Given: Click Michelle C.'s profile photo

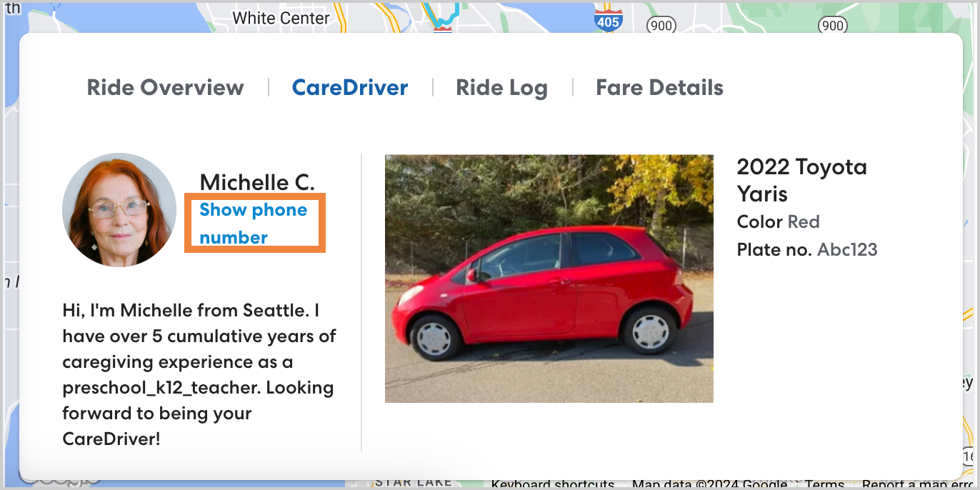Looking at the screenshot, I should [x=119, y=210].
